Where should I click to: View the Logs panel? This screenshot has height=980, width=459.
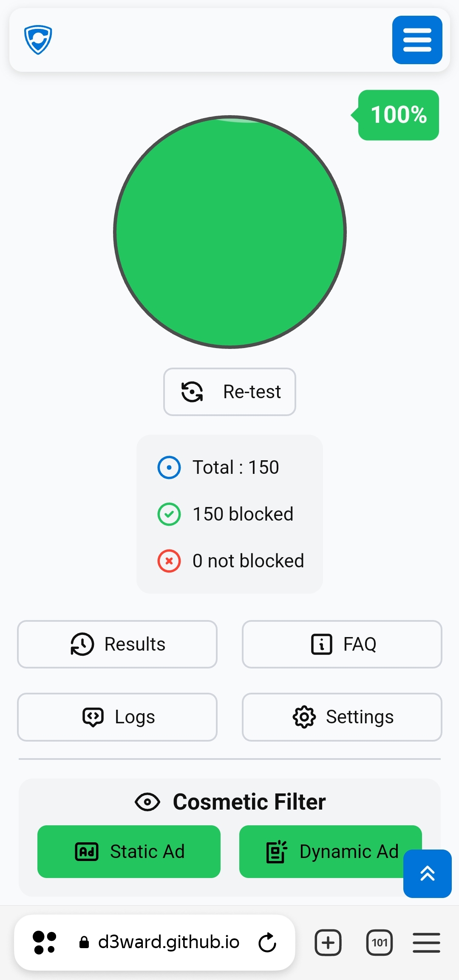pyautogui.click(x=117, y=717)
